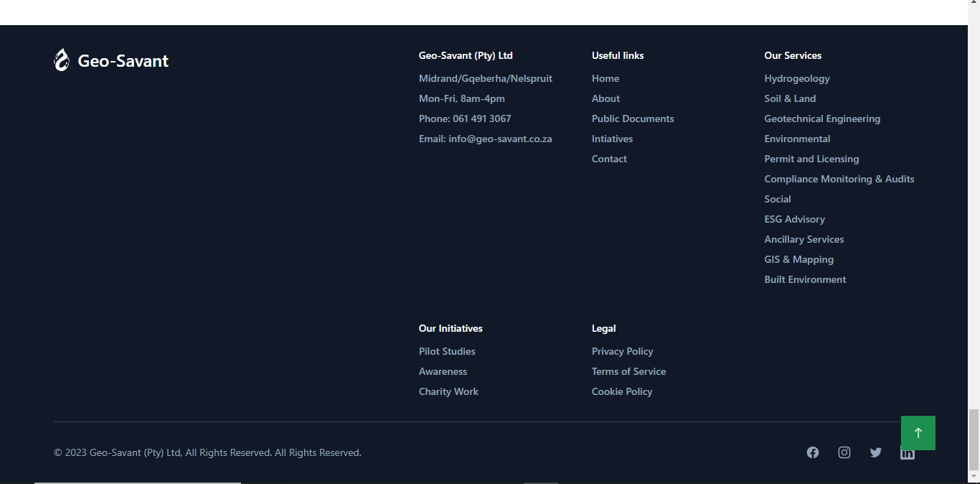This screenshot has width=980, height=484.
Task: Open GIS & Mapping service link
Action: pyautogui.click(x=798, y=259)
